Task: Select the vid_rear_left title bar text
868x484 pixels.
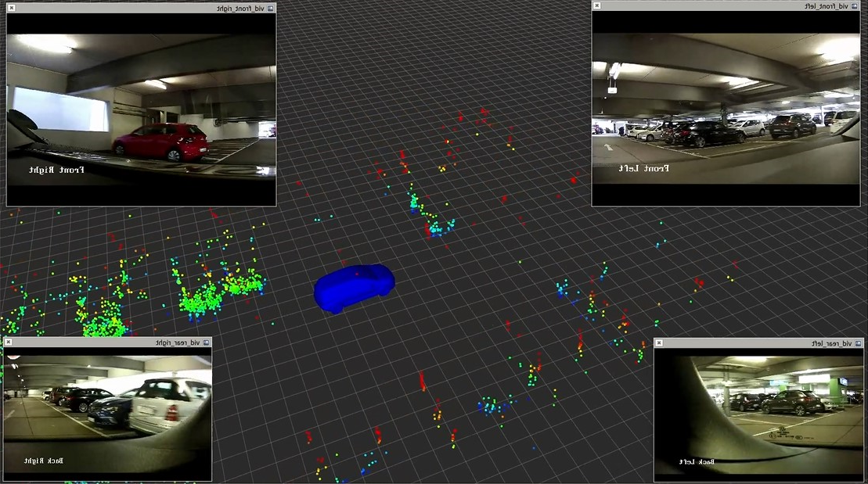Action: tap(832, 342)
